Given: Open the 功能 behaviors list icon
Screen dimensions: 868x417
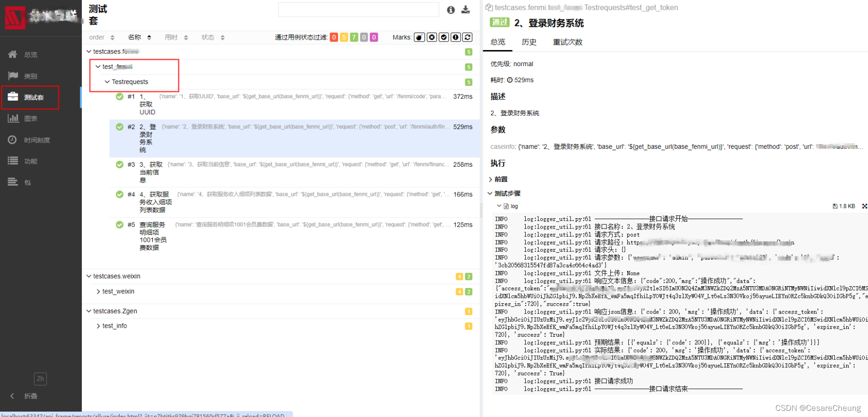Looking at the screenshot, I should [x=13, y=161].
